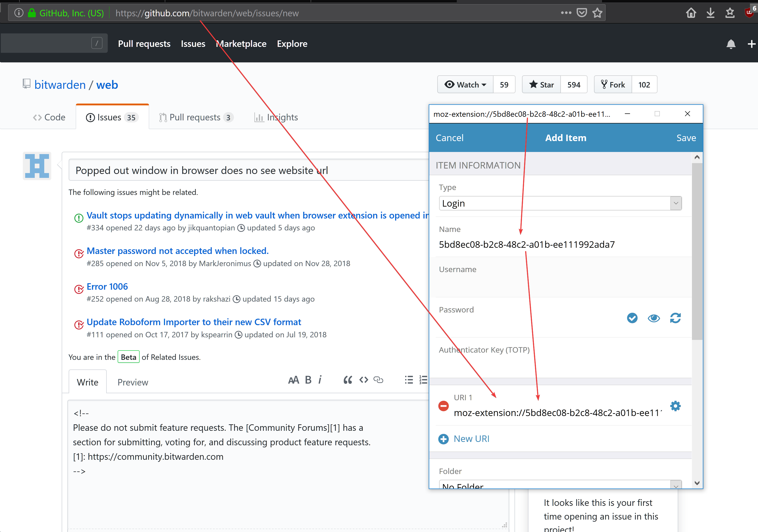Open Explore in GitHub header
The height and width of the screenshot is (532, 758).
click(292, 44)
